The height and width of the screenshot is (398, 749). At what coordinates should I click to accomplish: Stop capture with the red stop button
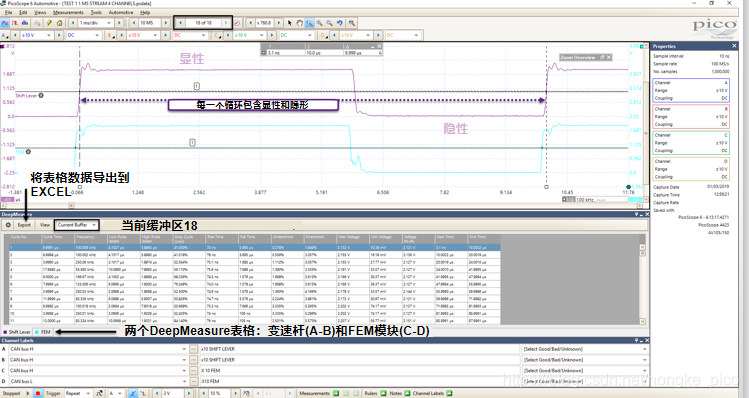coord(38,393)
